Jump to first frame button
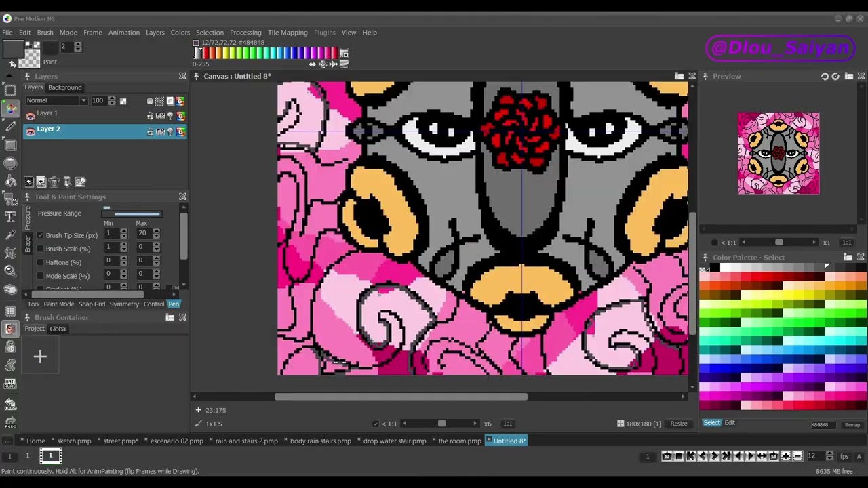The width and height of the screenshot is (868, 488). (x=691, y=456)
